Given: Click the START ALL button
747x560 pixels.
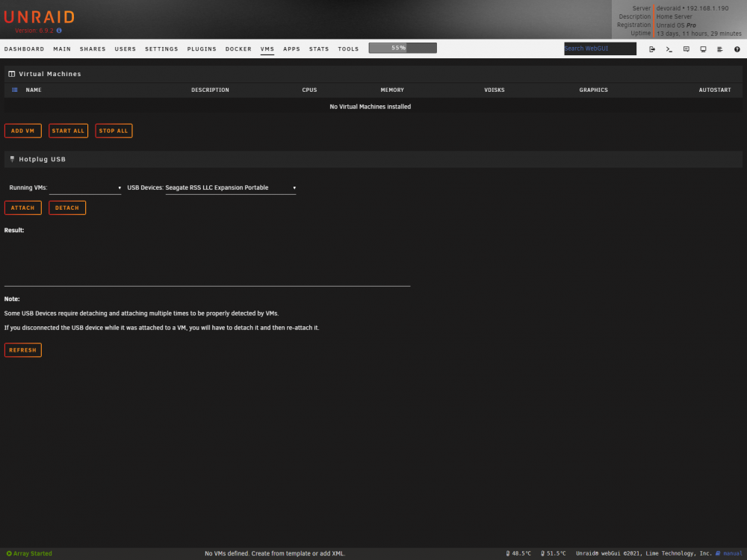Looking at the screenshot, I should coord(68,131).
